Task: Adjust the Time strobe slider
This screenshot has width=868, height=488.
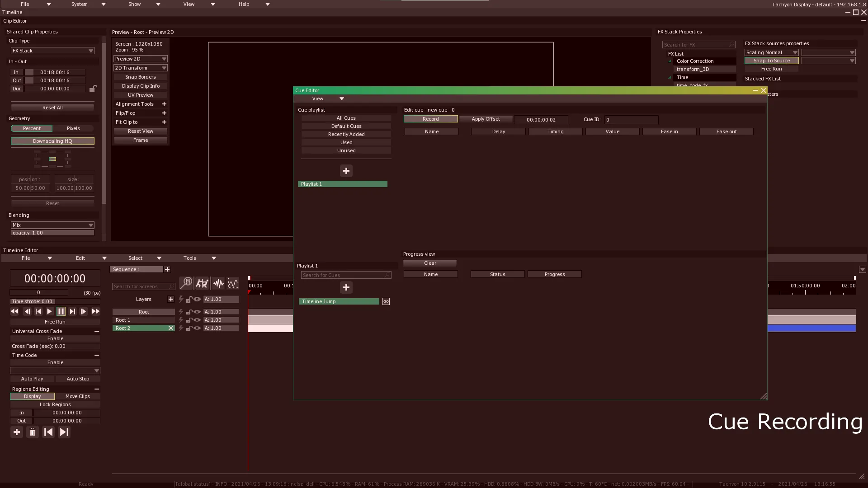Action: point(55,301)
